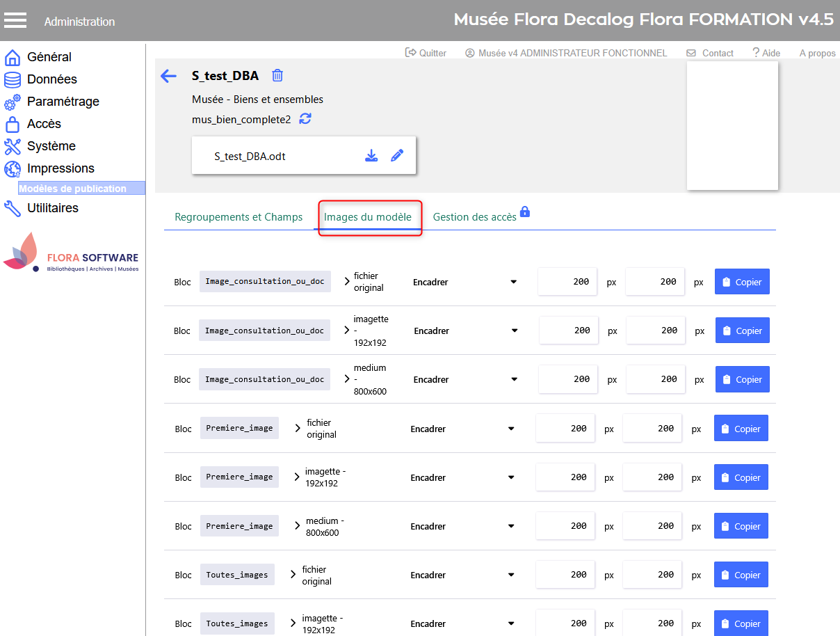Screen dimensions: 840x636
Task: Click first width field of Premiere_image imagette row
Action: [x=565, y=477]
